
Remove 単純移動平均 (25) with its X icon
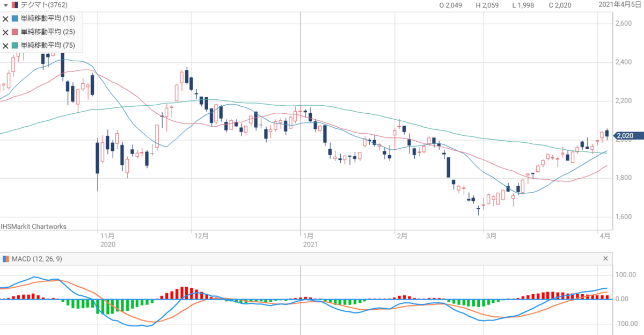[5, 33]
